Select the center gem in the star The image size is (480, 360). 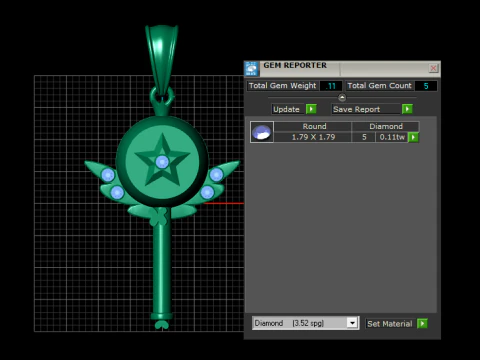click(162, 162)
